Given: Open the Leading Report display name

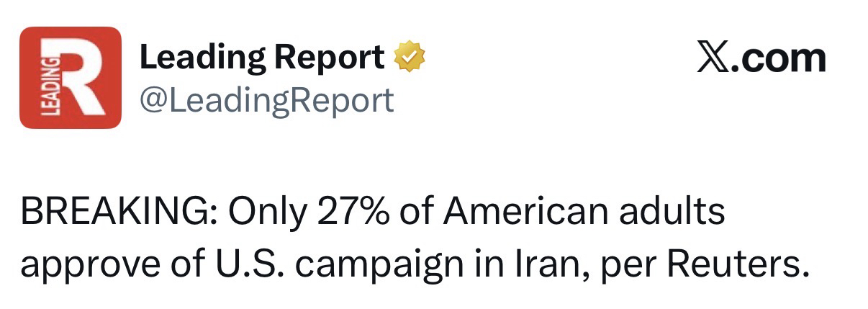Looking at the screenshot, I should 261,58.
